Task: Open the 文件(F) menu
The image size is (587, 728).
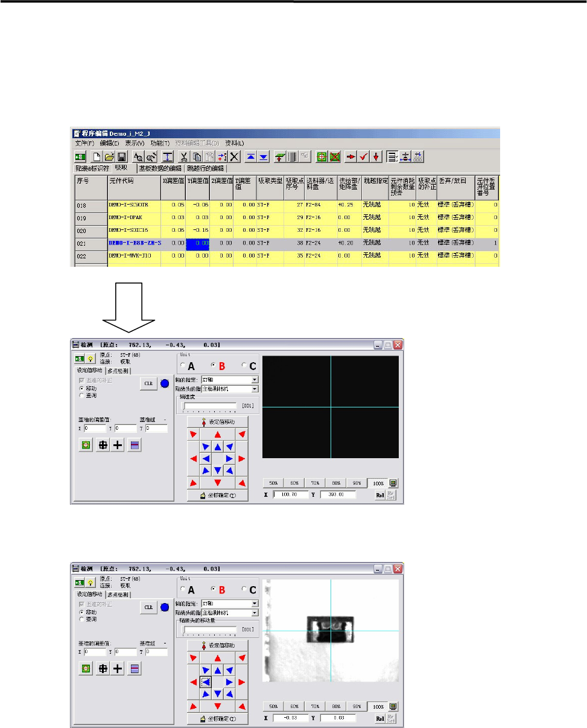Action: (84, 143)
